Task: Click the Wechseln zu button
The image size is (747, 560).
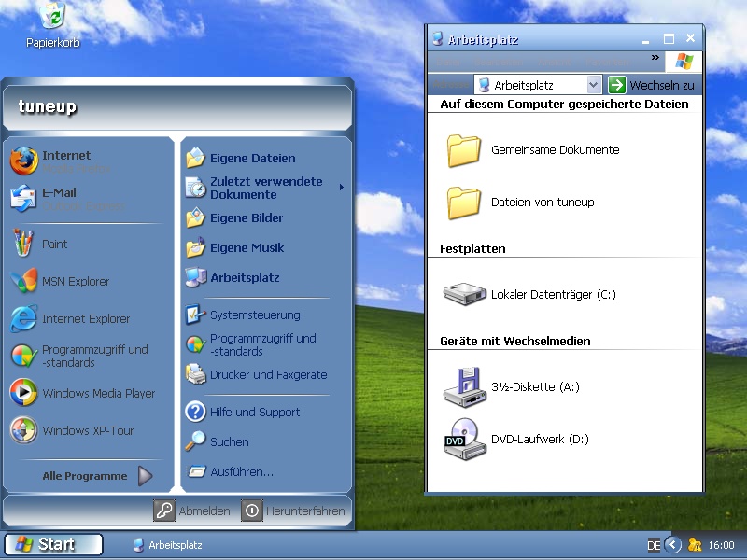Action: pyautogui.click(x=651, y=85)
